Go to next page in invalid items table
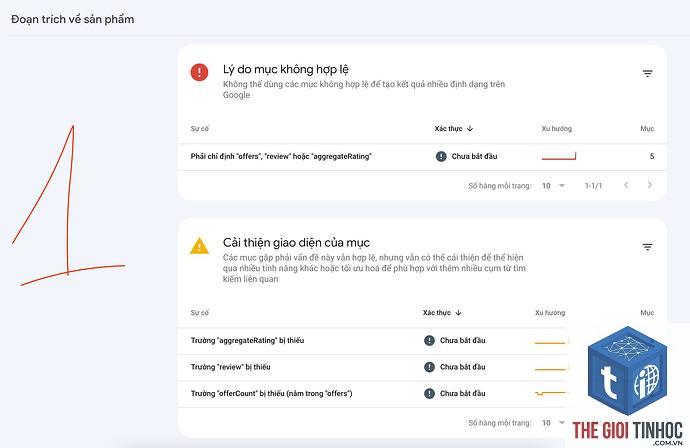 coord(650,185)
